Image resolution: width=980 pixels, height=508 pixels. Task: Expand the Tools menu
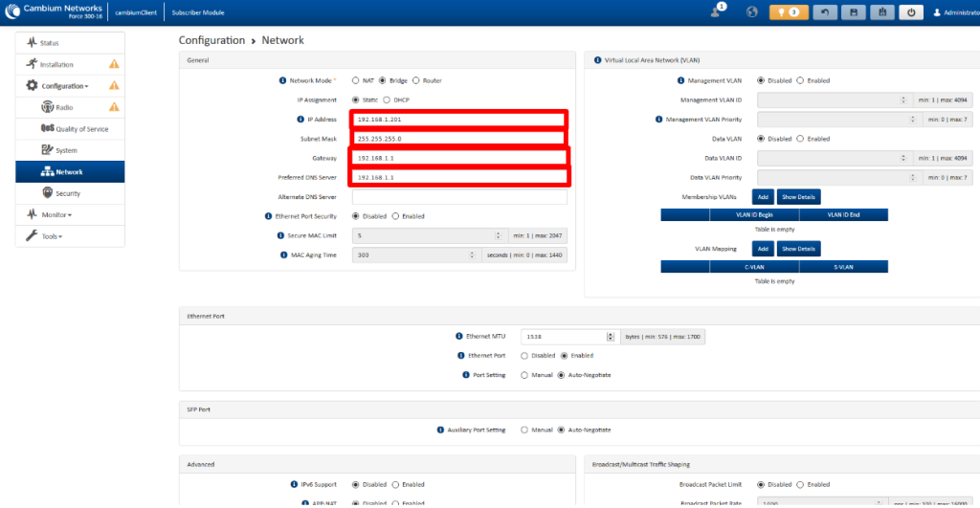tap(51, 235)
